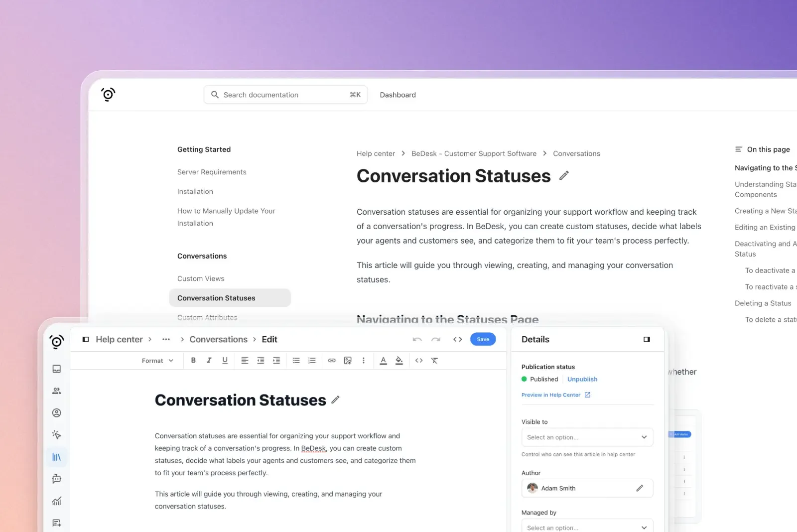Click the undo arrow icon
This screenshot has width=797, height=532.
417,340
